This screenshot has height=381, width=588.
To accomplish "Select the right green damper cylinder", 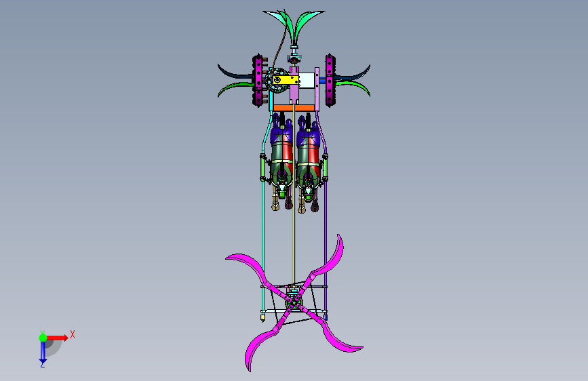I will point(325,167).
